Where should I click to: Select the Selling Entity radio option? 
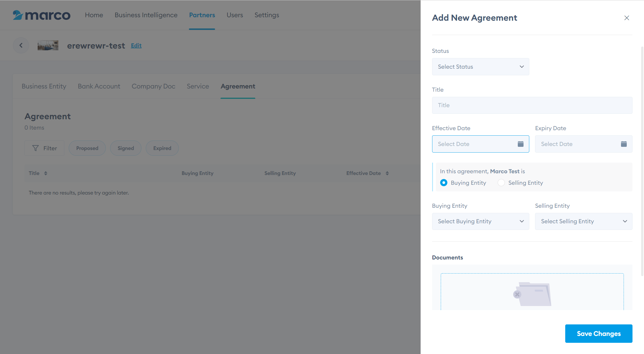point(501,183)
